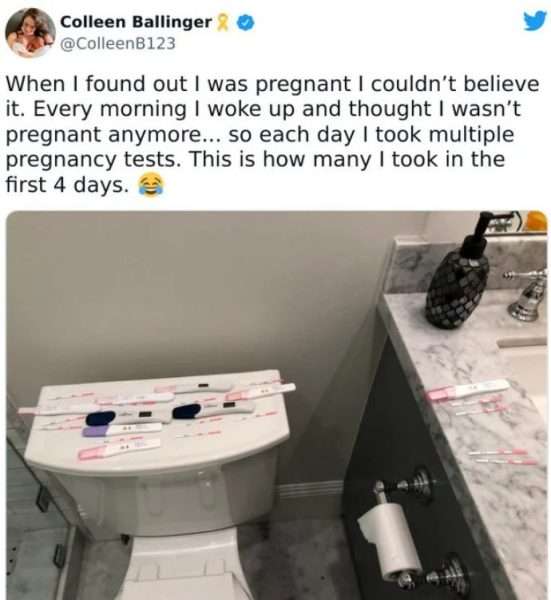Click the blue Twitter bird logo
Screen dimensions: 551x600
click(x=535, y=20)
